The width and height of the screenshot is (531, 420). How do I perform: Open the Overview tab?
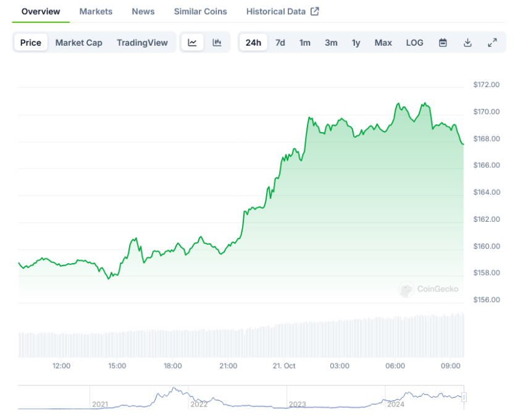coord(41,12)
